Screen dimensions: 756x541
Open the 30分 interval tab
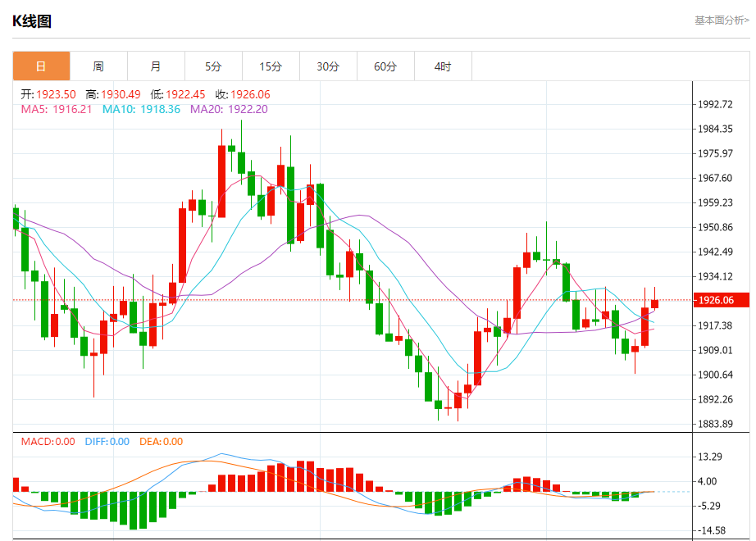(x=328, y=66)
